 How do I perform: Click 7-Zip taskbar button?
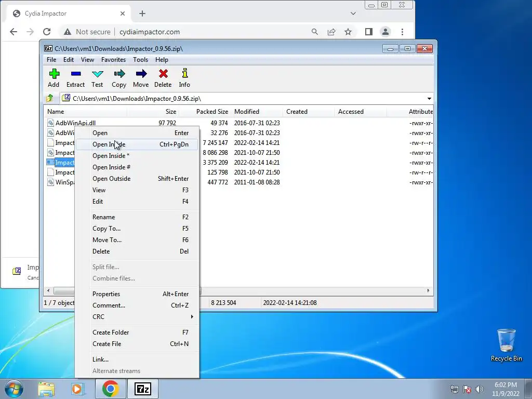(x=142, y=389)
